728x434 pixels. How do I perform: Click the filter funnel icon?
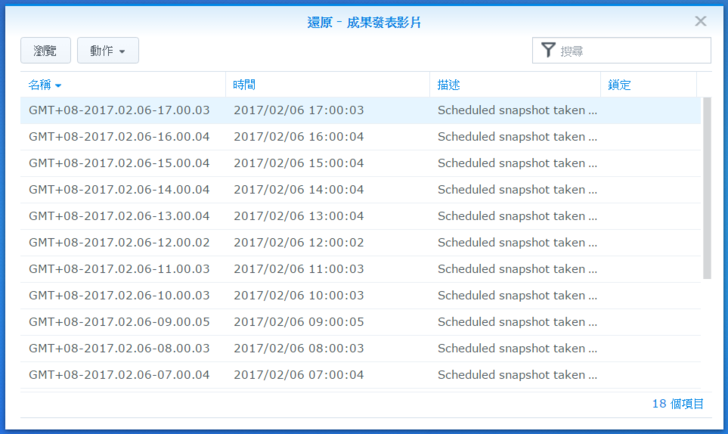pyautogui.click(x=548, y=50)
